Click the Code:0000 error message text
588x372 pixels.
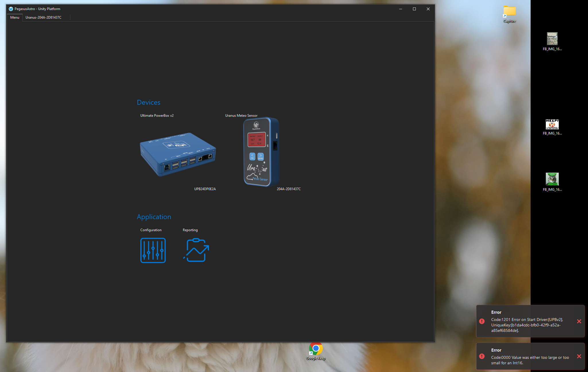[x=530, y=360]
